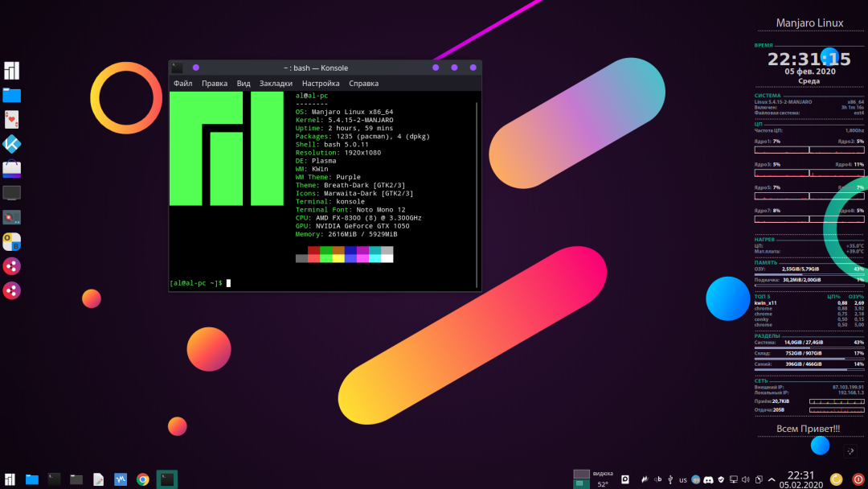Image resolution: width=868 pixels, height=489 pixels.
Task: Mute audio via the speaker tray icon
Action: (x=745, y=479)
